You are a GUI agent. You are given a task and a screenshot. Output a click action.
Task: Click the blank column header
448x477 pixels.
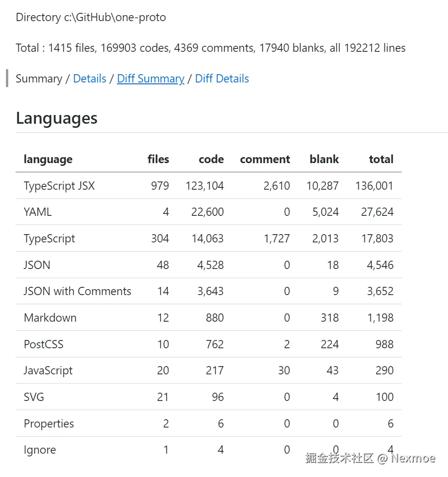[x=324, y=159]
